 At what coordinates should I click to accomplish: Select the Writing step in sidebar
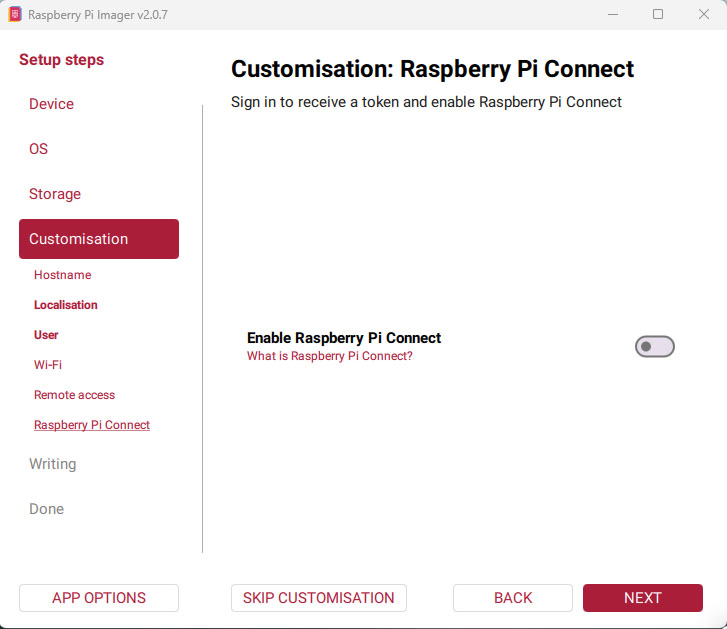tap(52, 464)
